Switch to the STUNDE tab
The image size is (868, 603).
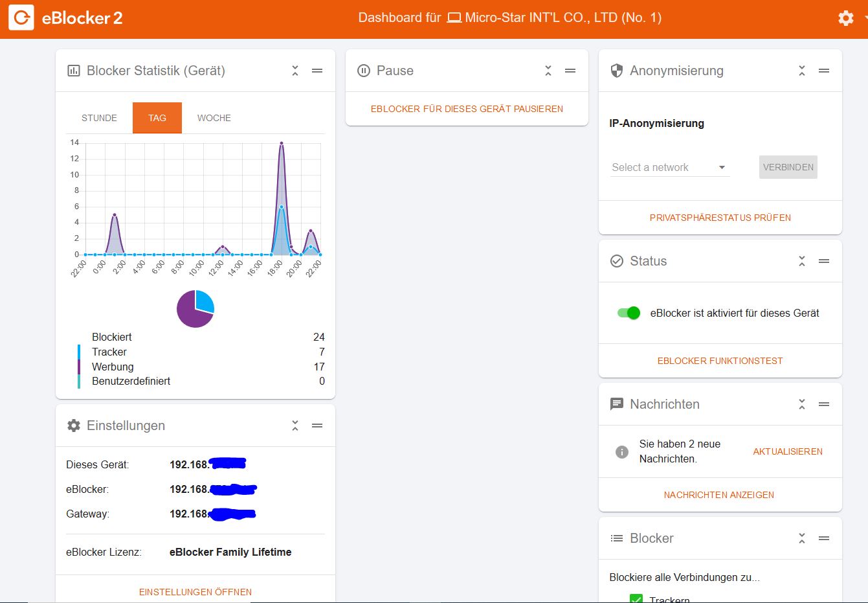tap(99, 118)
